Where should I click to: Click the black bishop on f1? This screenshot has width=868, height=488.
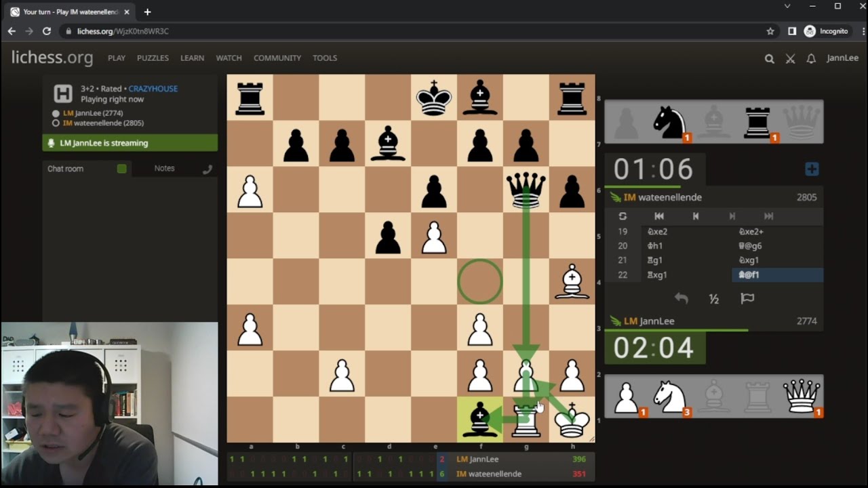pos(480,420)
